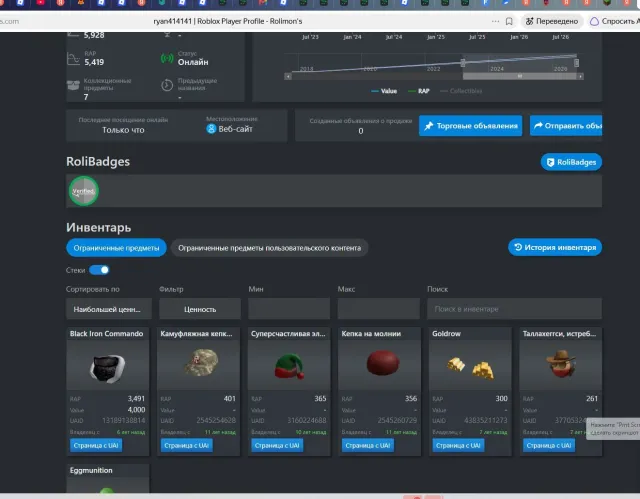Open UAID page for elf hat item
This screenshot has width=640, height=499.
coord(277,445)
